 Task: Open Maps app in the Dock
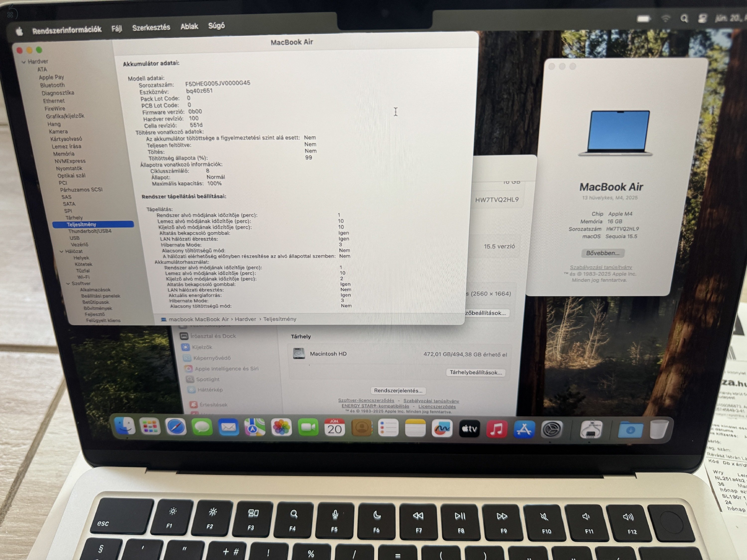[255, 428]
